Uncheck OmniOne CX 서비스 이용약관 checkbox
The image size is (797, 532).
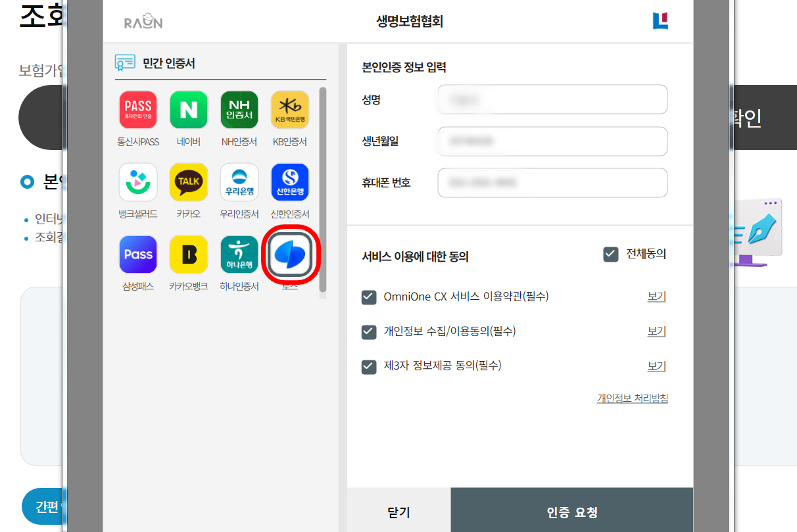369,297
